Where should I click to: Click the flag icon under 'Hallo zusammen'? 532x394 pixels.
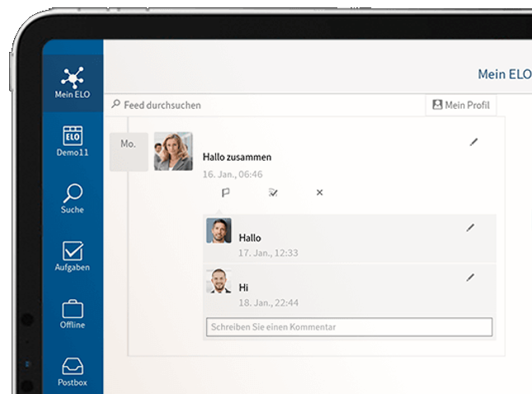225,192
